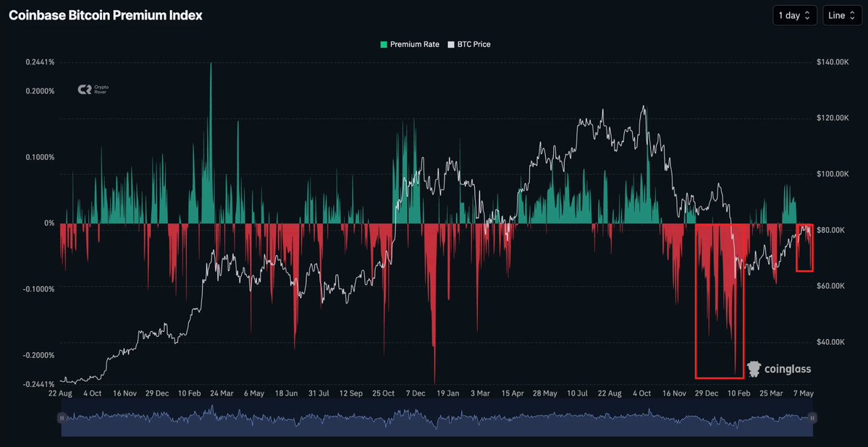This screenshot has height=447, width=868.
Task: Click the left range slider handle
Action: pos(62,417)
